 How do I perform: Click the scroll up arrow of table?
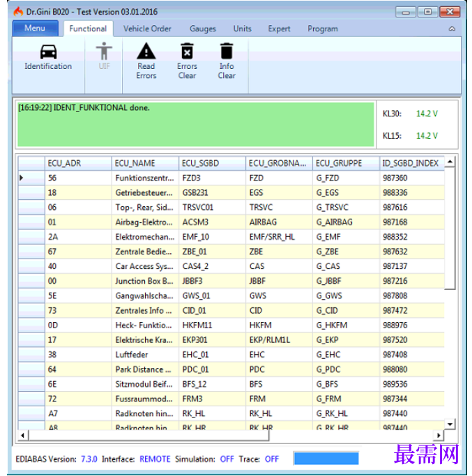click(450, 162)
